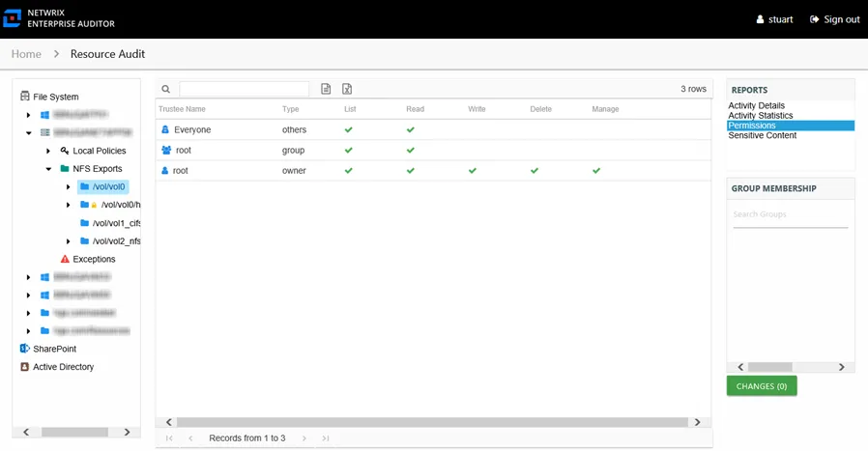Click Resource Audit breadcrumb

click(x=107, y=54)
